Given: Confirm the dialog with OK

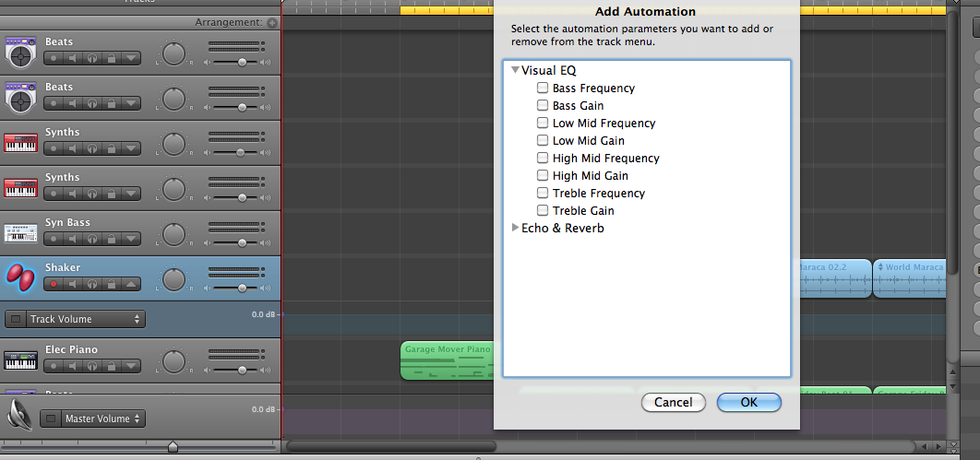Looking at the screenshot, I should coord(748,403).
